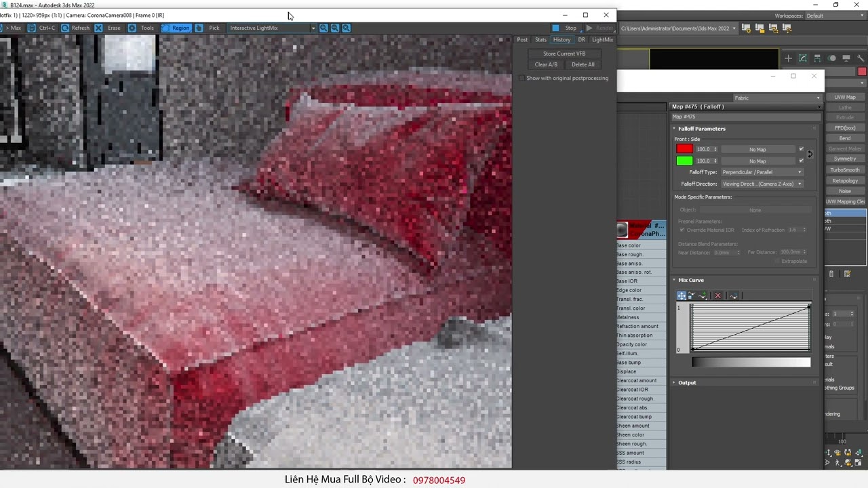Click the Scale Point icon in Mix Curve
The height and width of the screenshot is (488, 868).
(691, 296)
